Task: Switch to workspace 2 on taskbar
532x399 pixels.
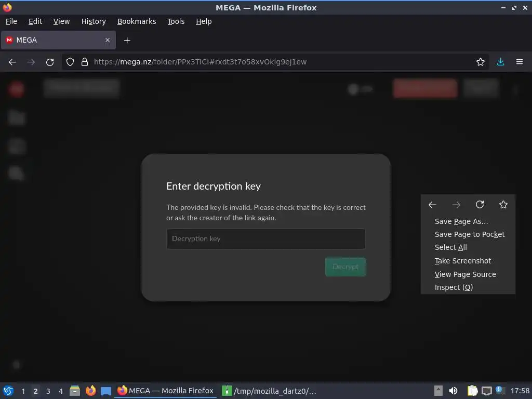Action: pos(35,391)
